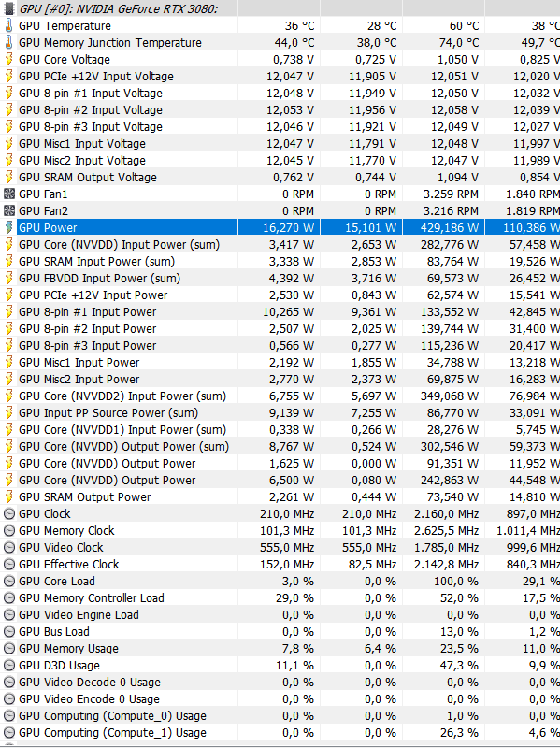Viewport: 560px width, 748px height.
Task: Click fan icon beside GPU Fan2
Action: (9, 211)
